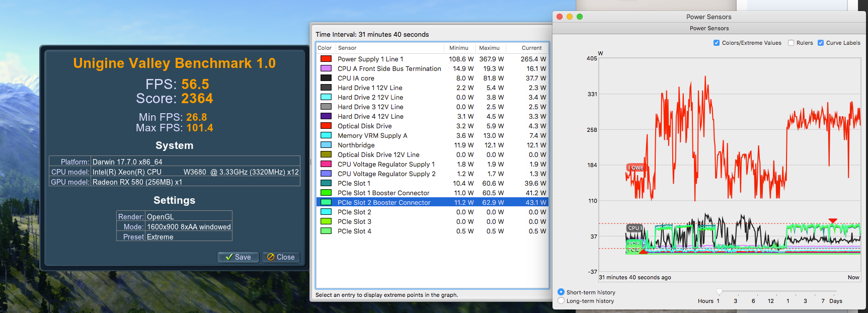Click the Northbridge color swatch
The image size is (868, 313).
(x=326, y=145)
